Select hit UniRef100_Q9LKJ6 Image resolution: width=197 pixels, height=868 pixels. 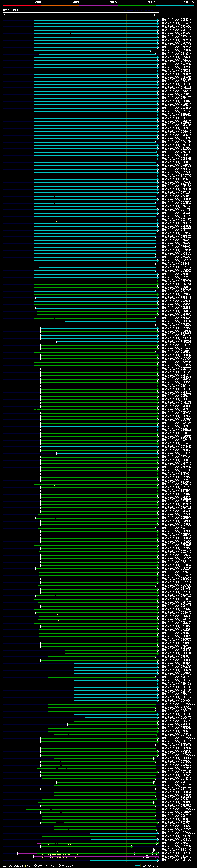(176, 20)
